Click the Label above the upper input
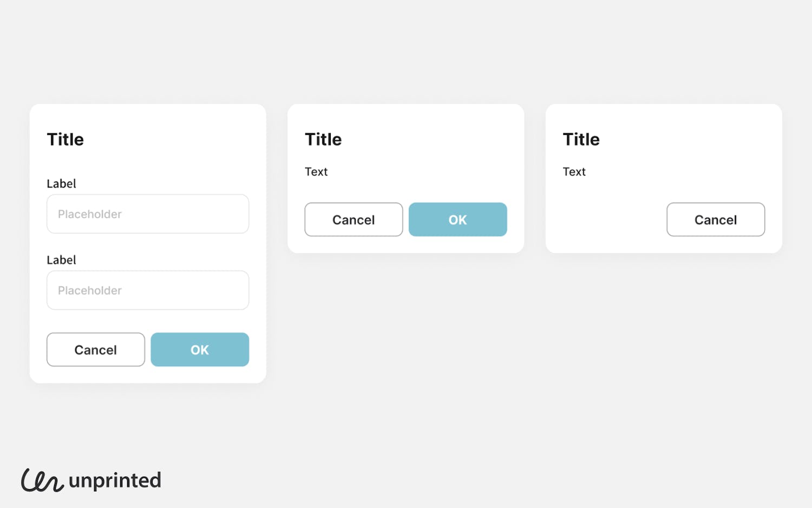 [x=61, y=184]
